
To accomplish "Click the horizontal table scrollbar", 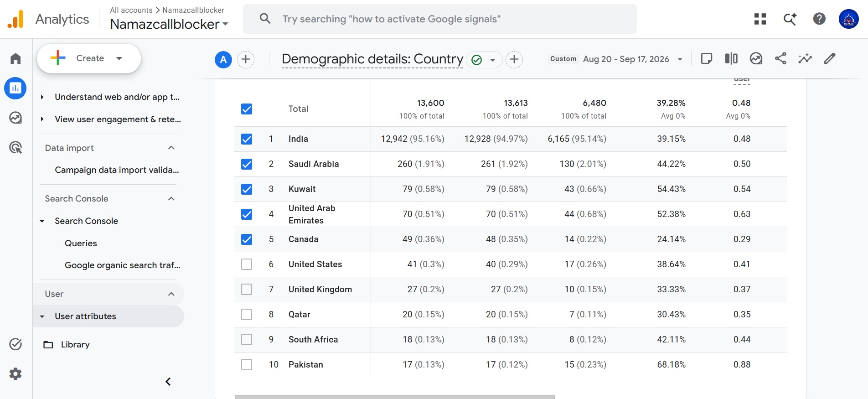I will pos(395,397).
